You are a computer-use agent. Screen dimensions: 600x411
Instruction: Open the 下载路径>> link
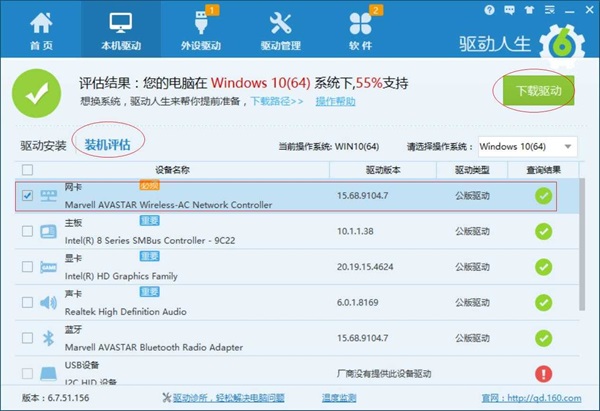[x=277, y=101]
